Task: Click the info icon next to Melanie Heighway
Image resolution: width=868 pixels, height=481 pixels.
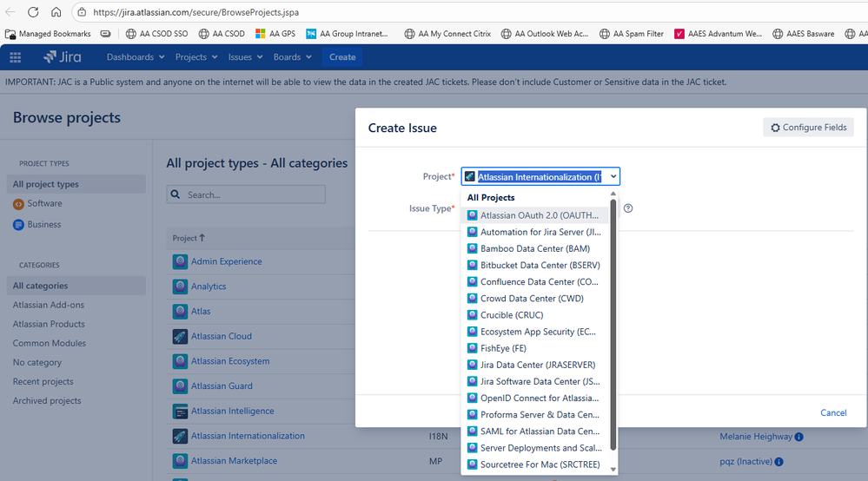Action: [798, 437]
